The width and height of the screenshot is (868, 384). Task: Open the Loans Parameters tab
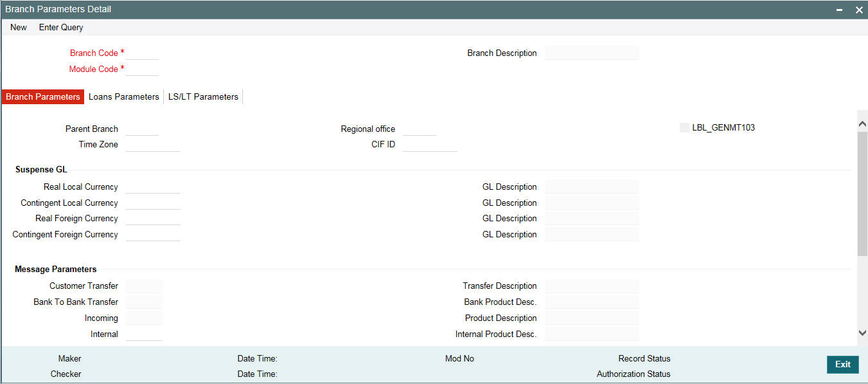coord(124,96)
